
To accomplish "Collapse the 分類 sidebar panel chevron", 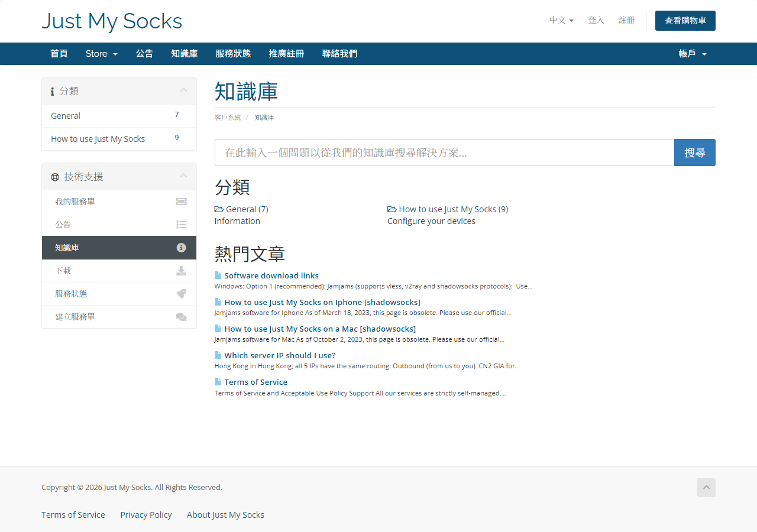I will tap(183, 90).
